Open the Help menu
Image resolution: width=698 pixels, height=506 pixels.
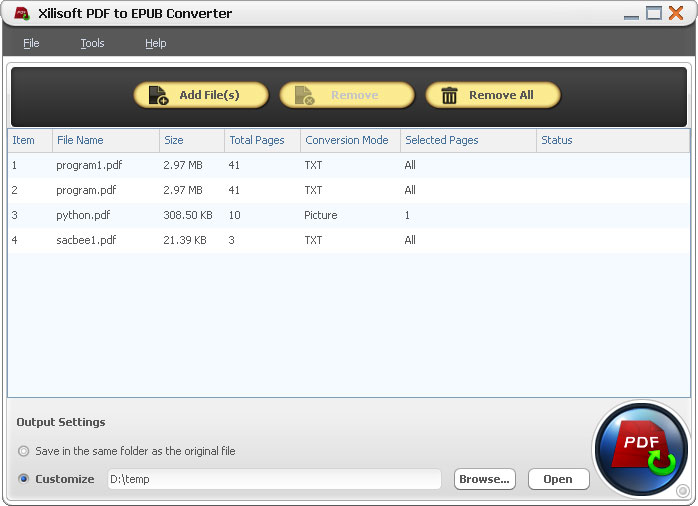coord(155,43)
